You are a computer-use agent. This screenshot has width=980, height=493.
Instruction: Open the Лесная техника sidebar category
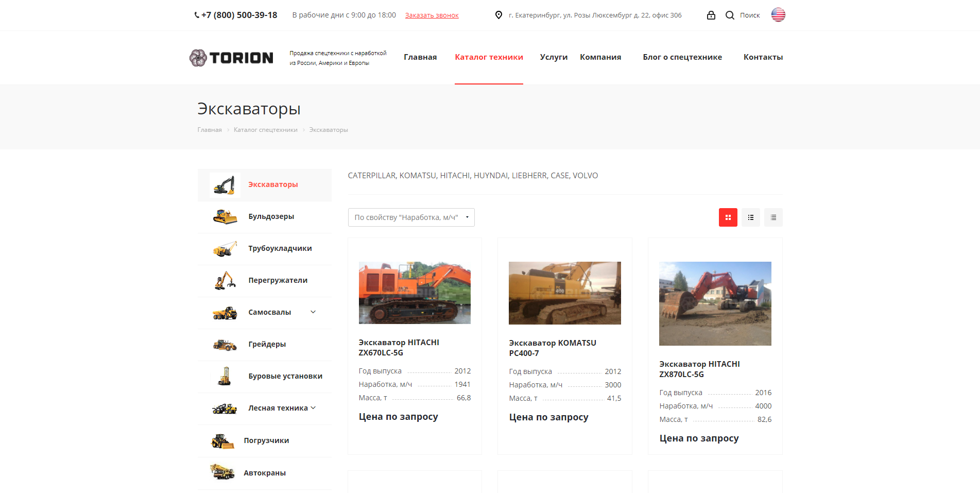(x=265, y=409)
